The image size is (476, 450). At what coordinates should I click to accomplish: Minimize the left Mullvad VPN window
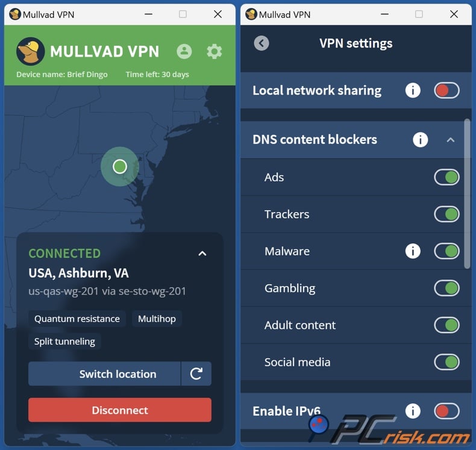[x=148, y=14]
